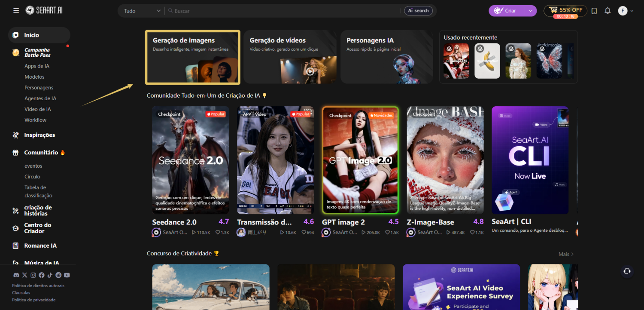The image size is (644, 310).
Task: Open the Instagram social link
Action: [x=33, y=275]
